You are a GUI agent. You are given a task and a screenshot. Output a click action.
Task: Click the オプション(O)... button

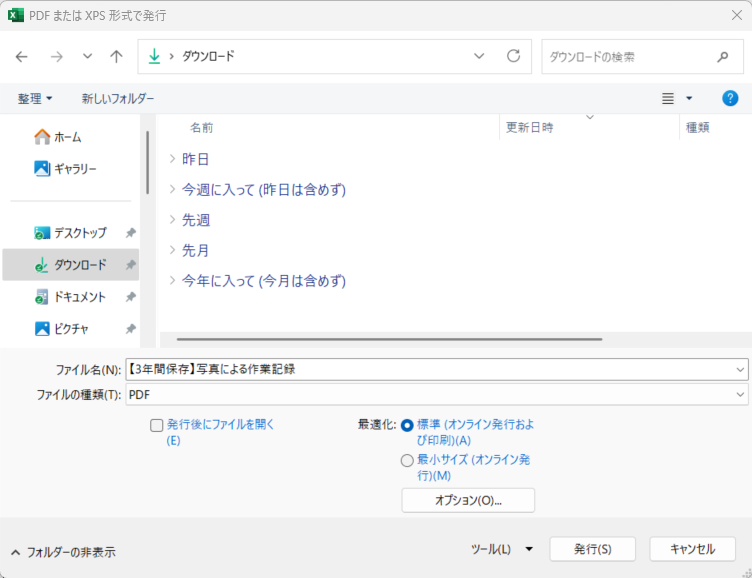(468, 500)
